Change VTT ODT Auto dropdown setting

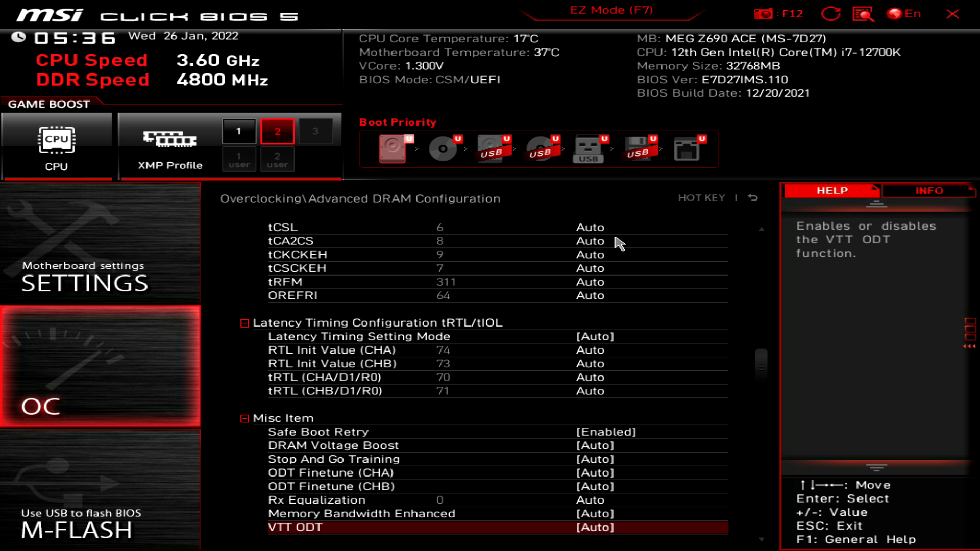click(x=595, y=527)
